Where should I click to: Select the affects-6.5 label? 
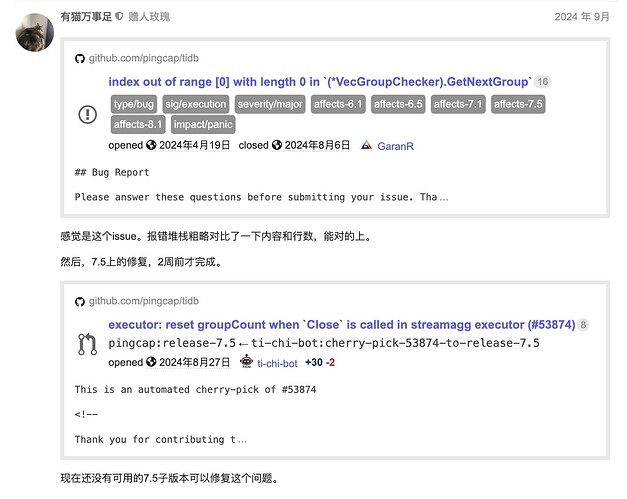398,104
